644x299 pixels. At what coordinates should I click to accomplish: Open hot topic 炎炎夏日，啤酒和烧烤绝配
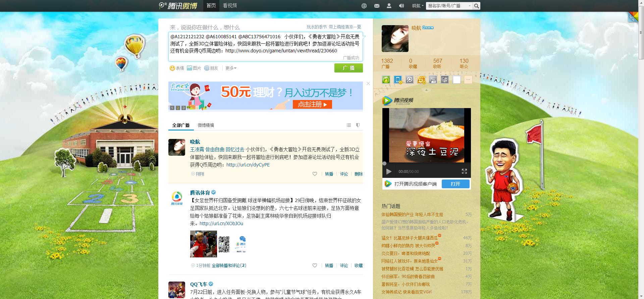(406, 253)
